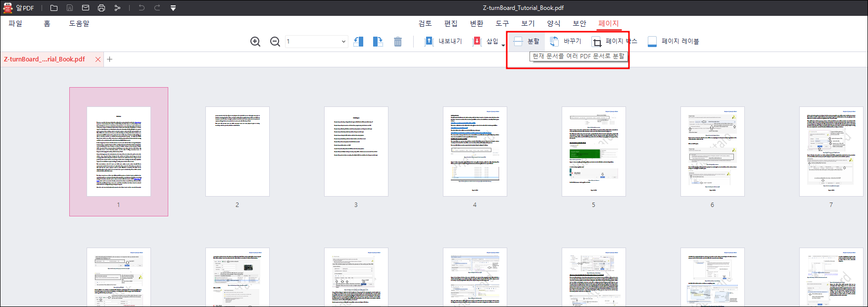The width and height of the screenshot is (868, 307).
Task: Click the save disk icon
Action: point(70,8)
